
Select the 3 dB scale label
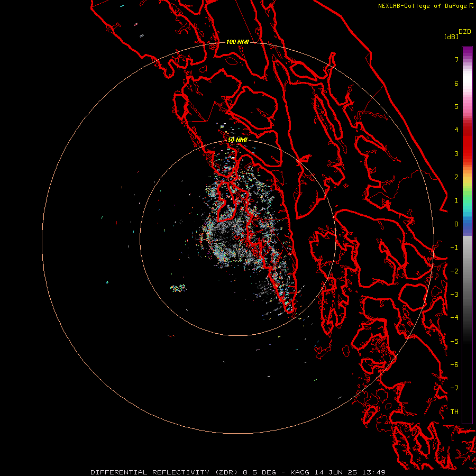[456, 153]
